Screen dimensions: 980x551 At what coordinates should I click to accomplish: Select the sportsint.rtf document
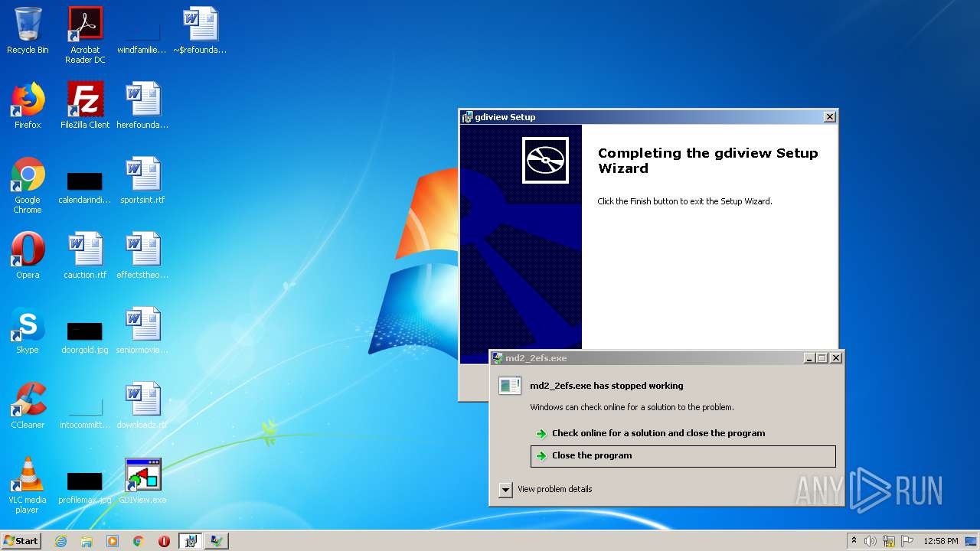click(x=142, y=181)
